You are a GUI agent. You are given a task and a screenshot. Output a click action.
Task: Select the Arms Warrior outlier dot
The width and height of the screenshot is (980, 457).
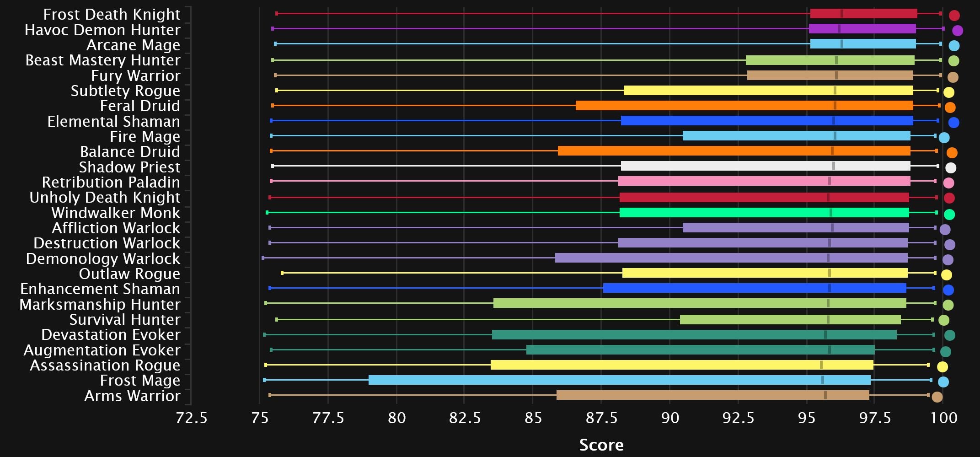tap(937, 397)
